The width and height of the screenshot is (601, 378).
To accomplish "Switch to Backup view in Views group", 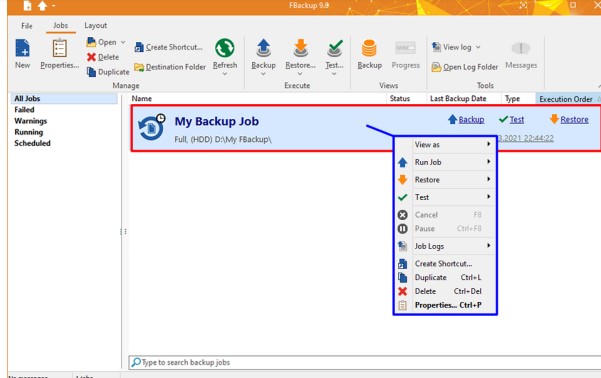I will (369, 54).
